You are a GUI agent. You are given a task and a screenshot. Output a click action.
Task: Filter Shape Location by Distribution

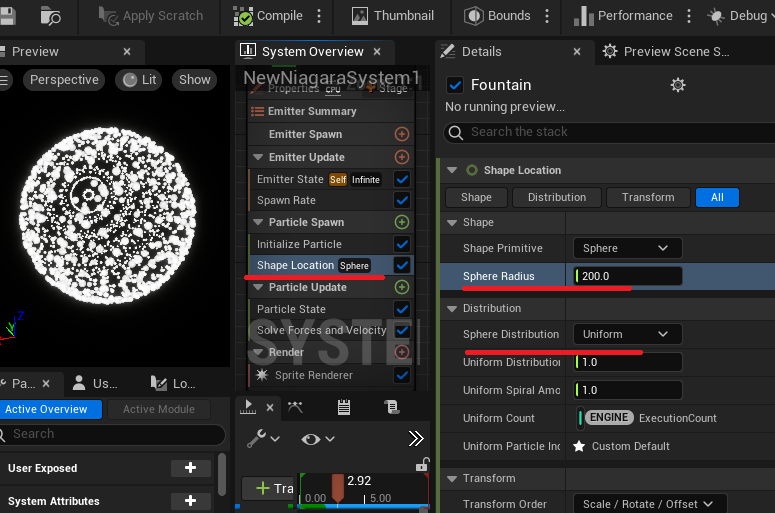(557, 197)
